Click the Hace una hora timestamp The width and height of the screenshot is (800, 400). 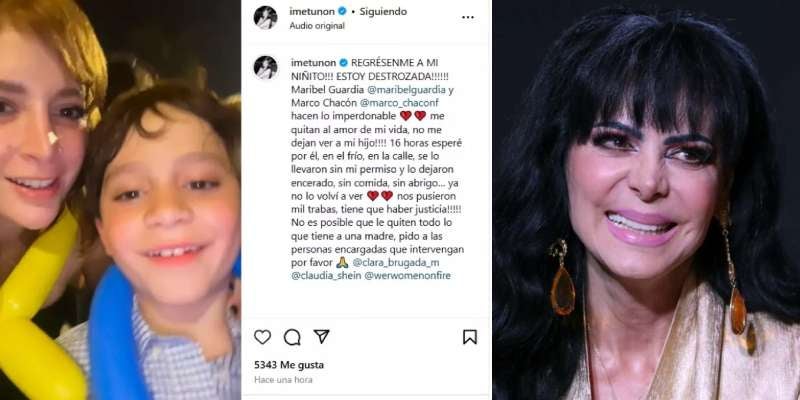click(283, 380)
